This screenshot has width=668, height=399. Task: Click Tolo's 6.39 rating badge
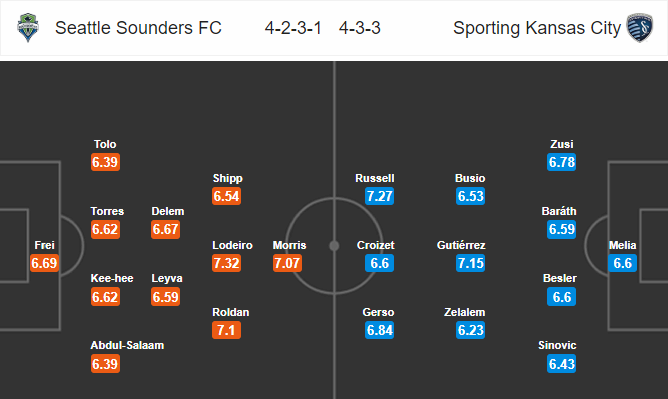(x=105, y=162)
